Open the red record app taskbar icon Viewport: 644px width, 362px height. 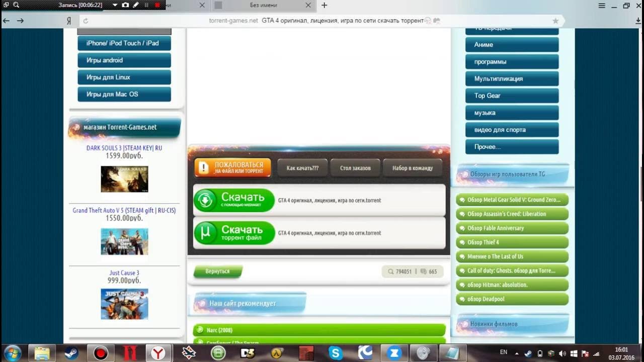coord(101,353)
